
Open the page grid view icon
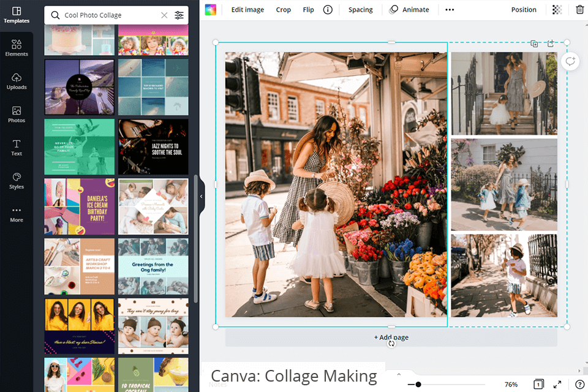538,385
